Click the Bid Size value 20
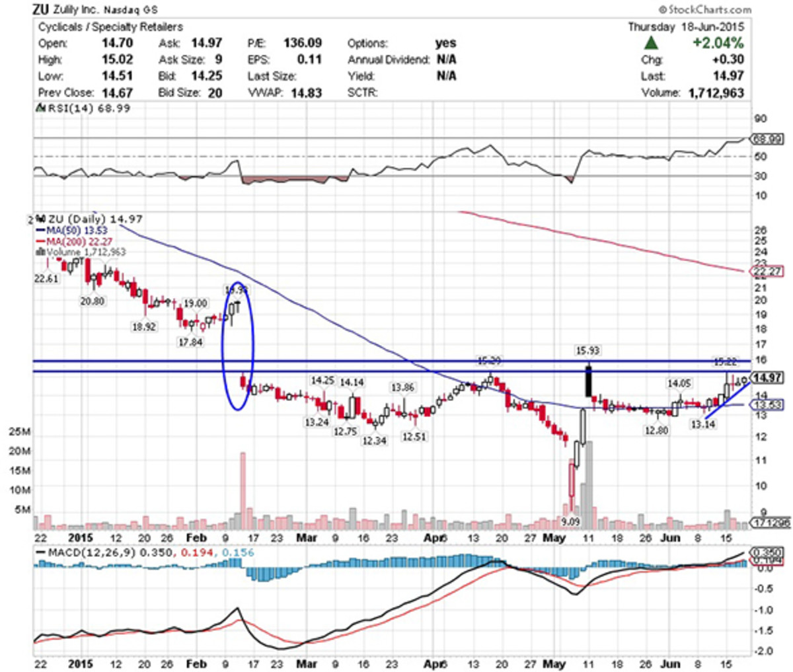Viewport: 793px width, 672px height. (215, 93)
